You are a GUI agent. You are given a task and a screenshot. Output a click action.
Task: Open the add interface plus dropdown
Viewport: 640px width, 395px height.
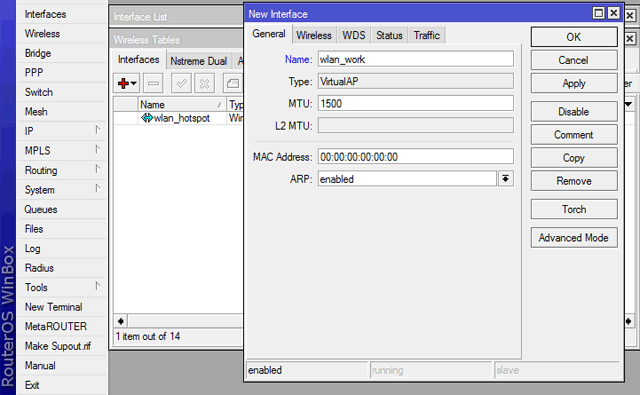[127, 84]
